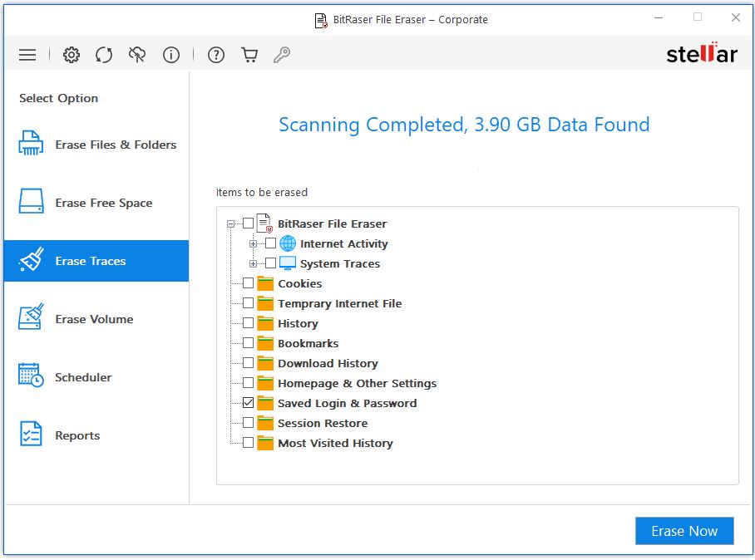Click the drive icon for Erase Free Space
Viewport: 755px width, 560px height.
pyautogui.click(x=31, y=201)
